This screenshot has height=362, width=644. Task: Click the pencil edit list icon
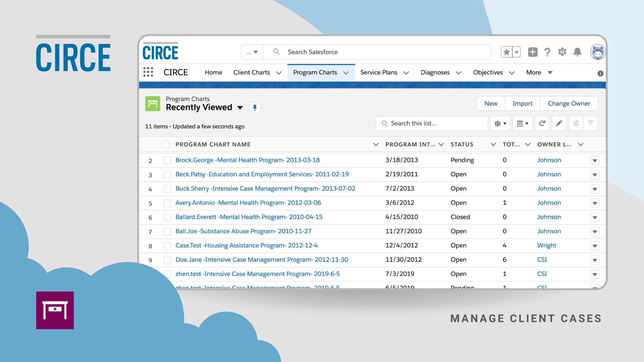click(x=559, y=123)
